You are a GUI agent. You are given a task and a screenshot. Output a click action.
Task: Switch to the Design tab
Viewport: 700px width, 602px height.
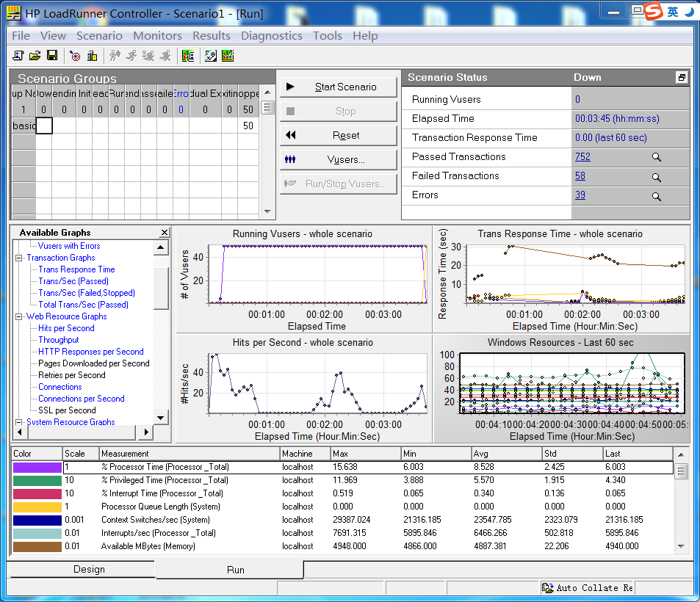point(82,570)
